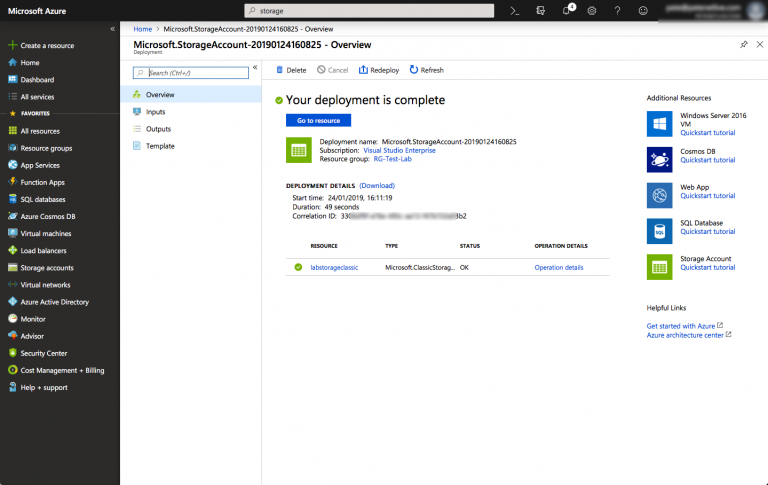Click the Cosmos DB tile icon
This screenshot has height=485, width=768.
[x=659, y=160]
